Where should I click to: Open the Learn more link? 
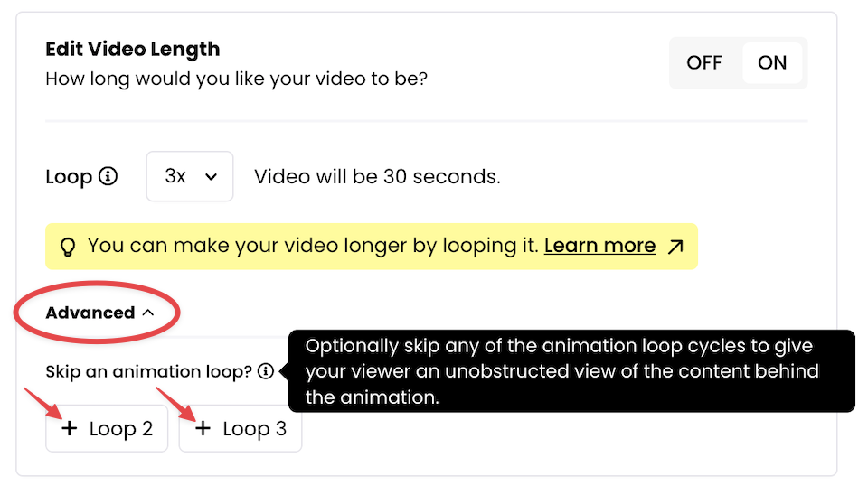tap(599, 246)
